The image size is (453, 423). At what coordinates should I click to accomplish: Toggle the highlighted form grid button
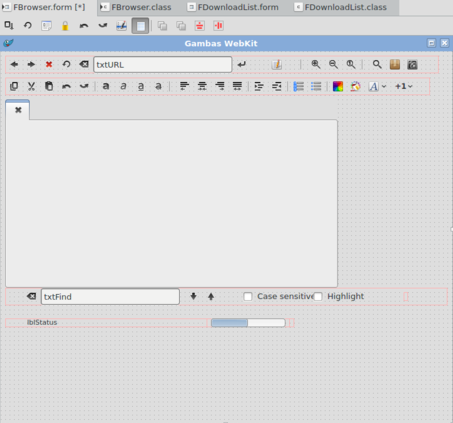140,26
